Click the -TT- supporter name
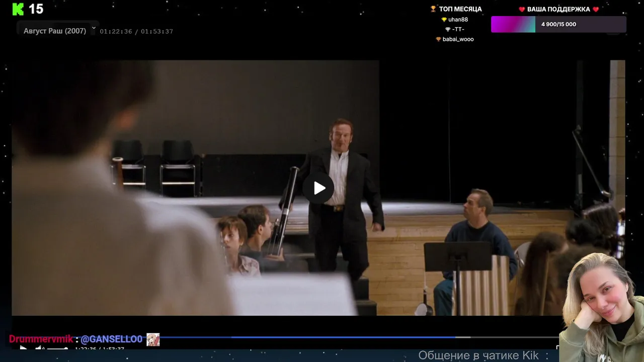Screen dimensions: 644x362 (x=458, y=29)
